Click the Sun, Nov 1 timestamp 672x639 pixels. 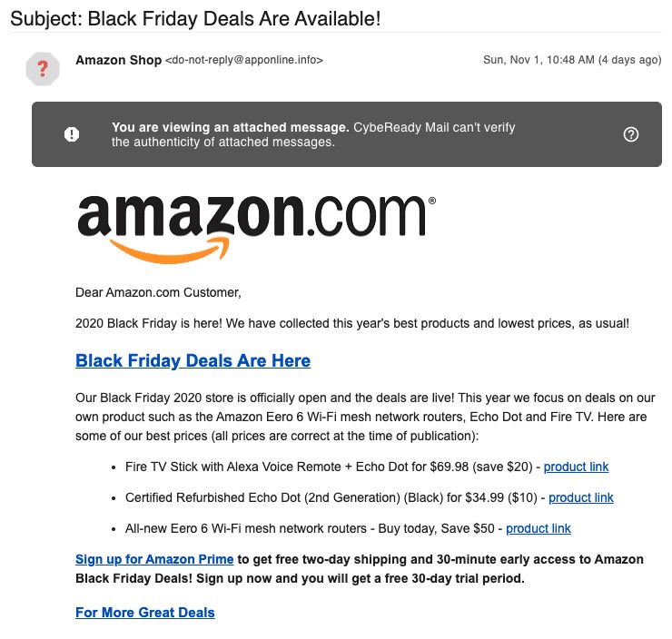(572, 60)
